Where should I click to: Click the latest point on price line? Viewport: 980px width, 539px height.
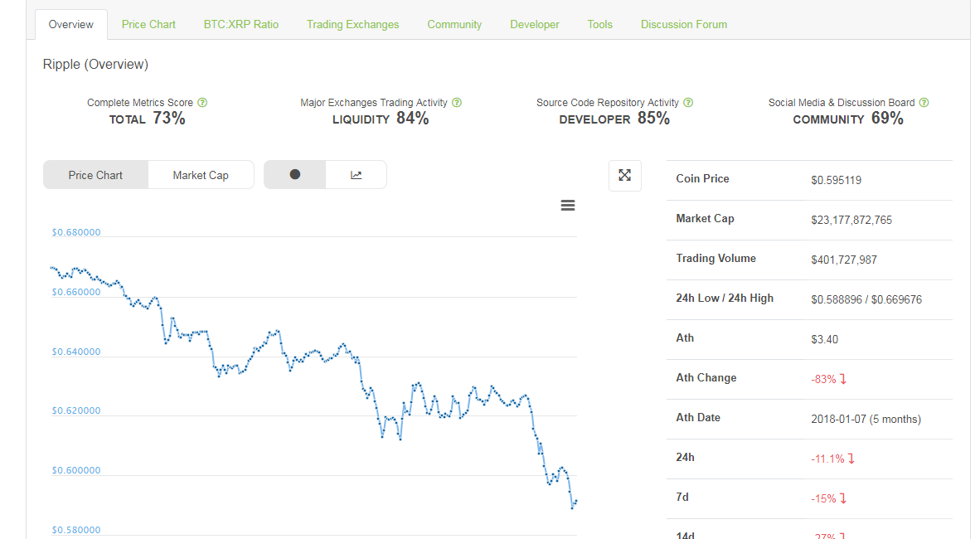(576, 501)
